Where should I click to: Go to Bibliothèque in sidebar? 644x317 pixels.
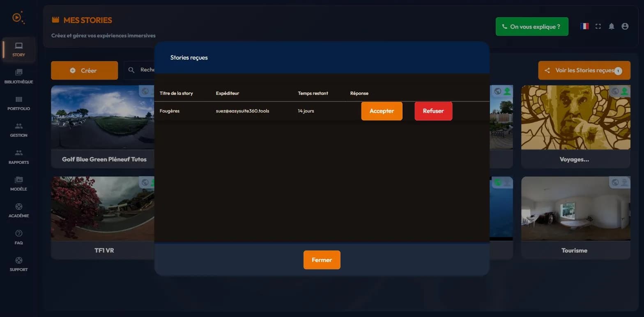click(18, 76)
